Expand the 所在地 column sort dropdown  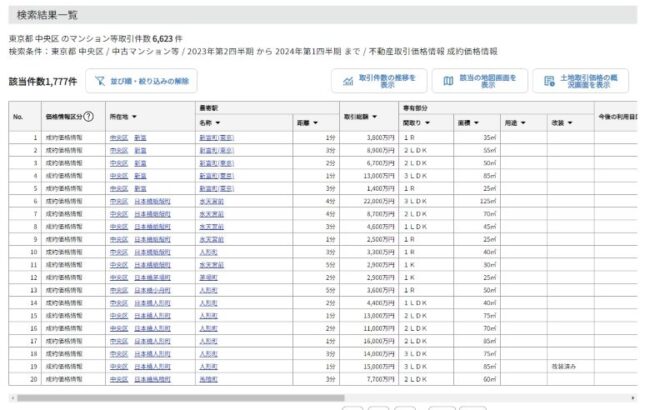coord(134,117)
